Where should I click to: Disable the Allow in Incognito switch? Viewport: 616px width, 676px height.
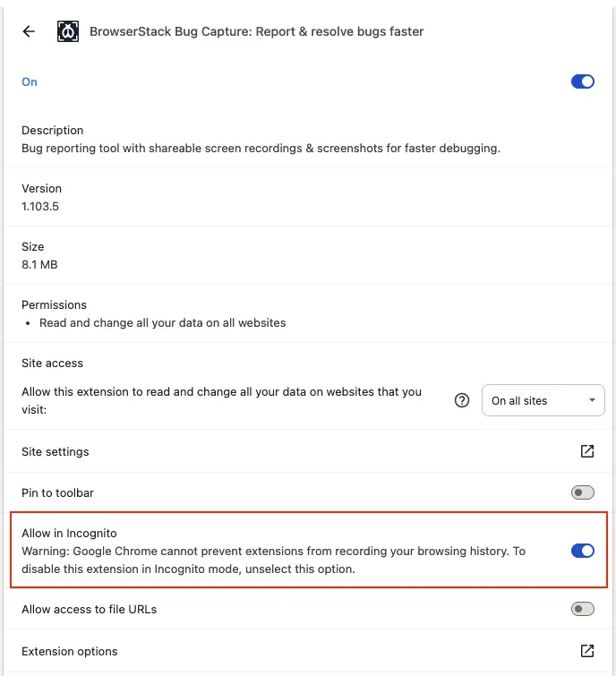[x=582, y=551]
